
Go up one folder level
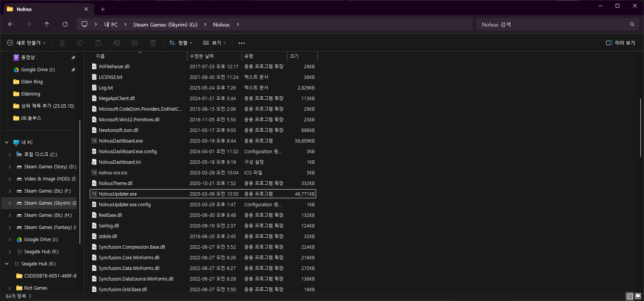tap(47, 24)
